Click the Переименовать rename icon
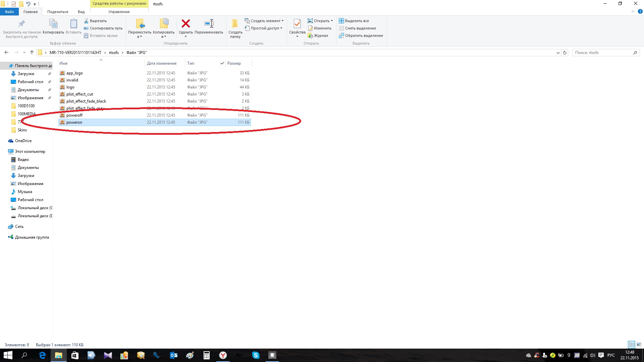The width and height of the screenshot is (644, 362). tap(209, 24)
